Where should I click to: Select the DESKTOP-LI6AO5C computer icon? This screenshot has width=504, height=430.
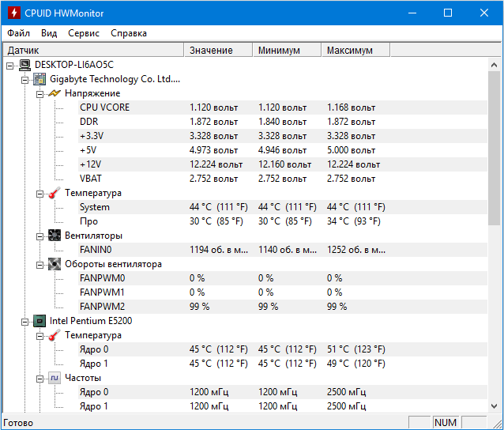click(24, 65)
